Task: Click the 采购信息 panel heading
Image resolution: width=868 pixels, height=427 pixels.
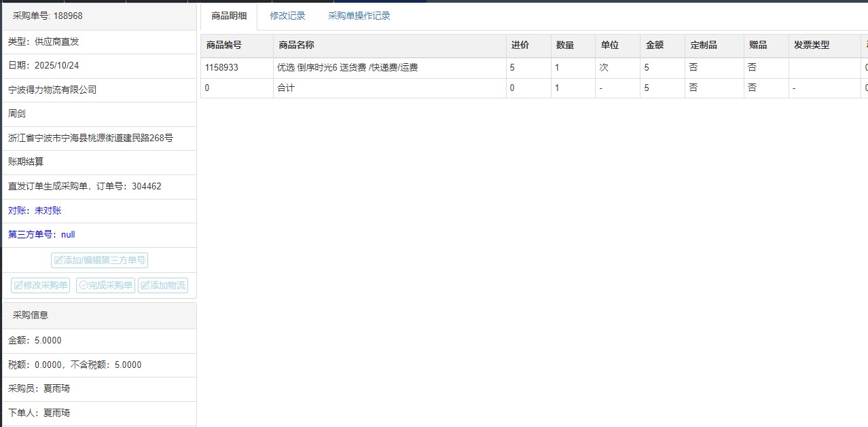Action: (x=31, y=315)
